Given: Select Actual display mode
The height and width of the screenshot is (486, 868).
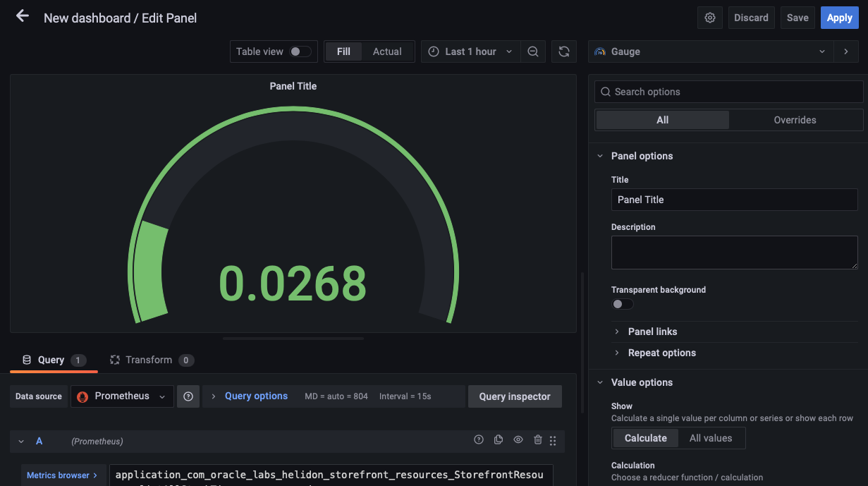Looking at the screenshot, I should tap(387, 51).
